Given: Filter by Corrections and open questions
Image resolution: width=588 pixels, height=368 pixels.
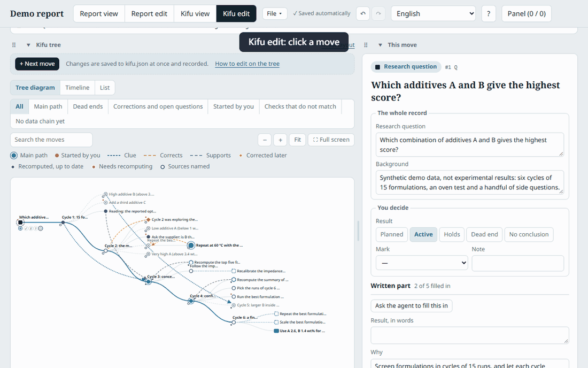Looking at the screenshot, I should [158, 106].
